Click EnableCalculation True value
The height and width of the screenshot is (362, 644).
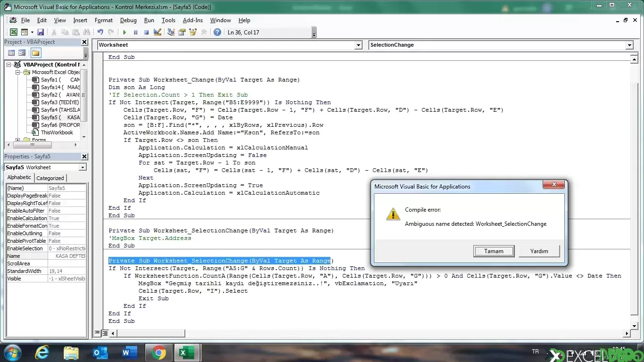pyautogui.click(x=67, y=218)
